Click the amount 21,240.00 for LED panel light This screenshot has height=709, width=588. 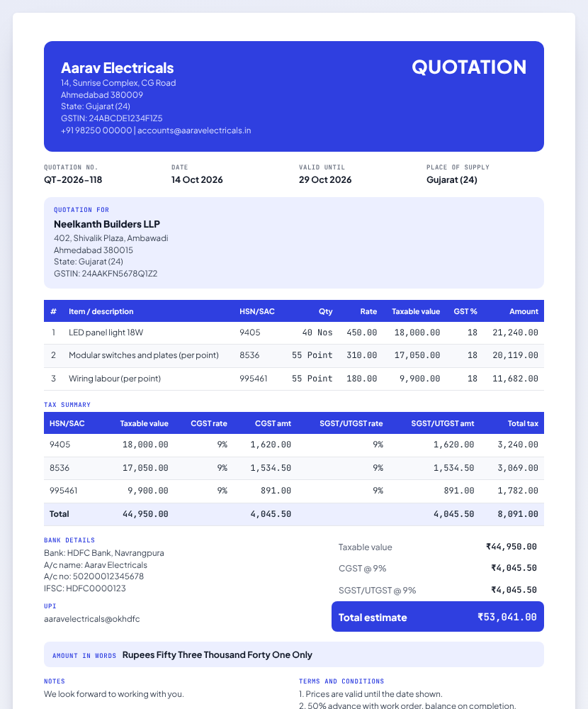click(x=515, y=333)
